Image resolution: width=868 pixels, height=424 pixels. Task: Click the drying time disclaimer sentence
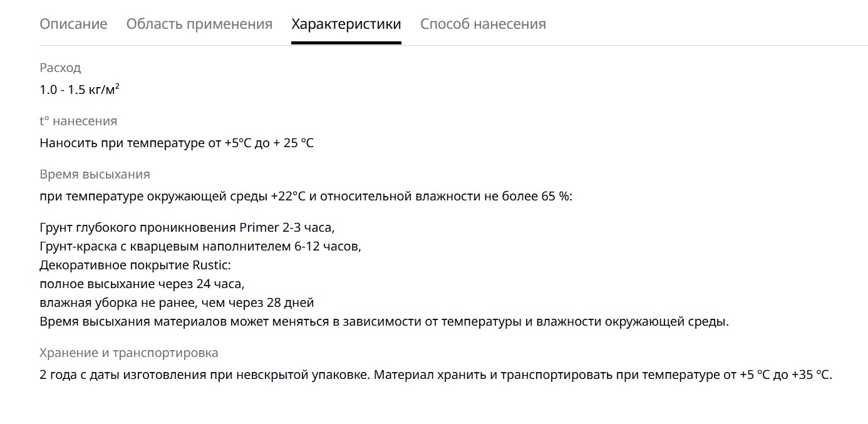point(385,322)
